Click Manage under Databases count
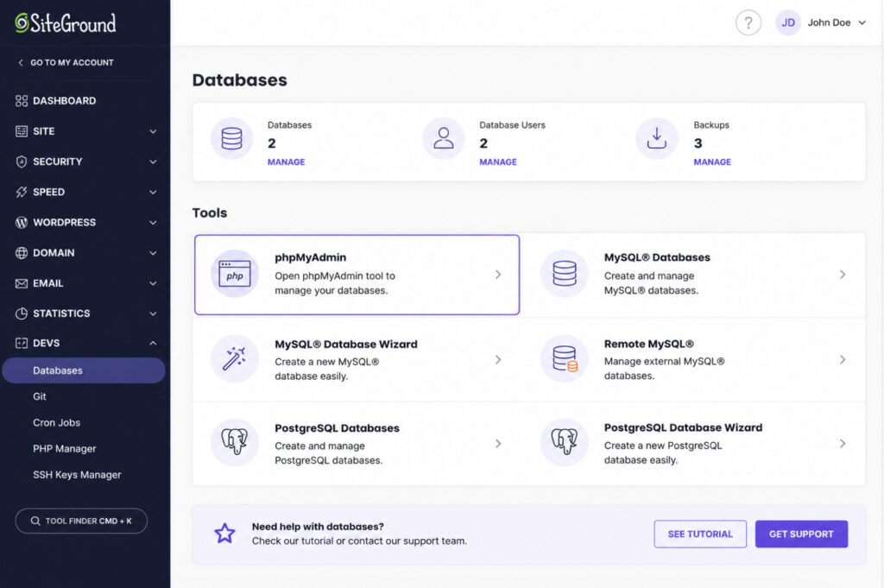The width and height of the screenshot is (884, 588). 286,161
